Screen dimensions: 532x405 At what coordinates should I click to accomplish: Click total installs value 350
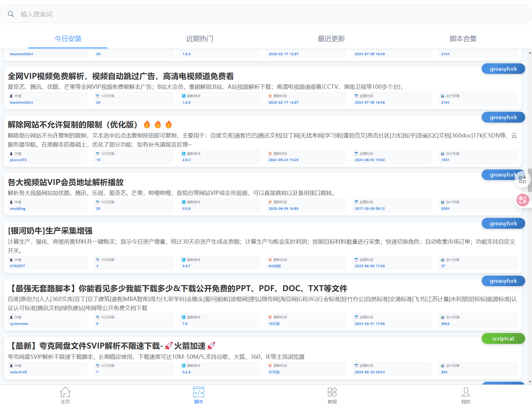pos(444,372)
